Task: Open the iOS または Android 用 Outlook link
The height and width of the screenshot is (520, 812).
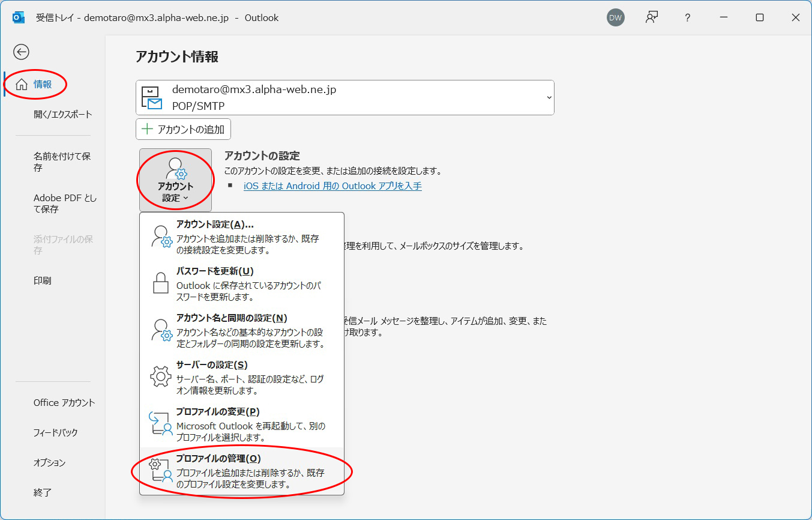Action: (332, 186)
